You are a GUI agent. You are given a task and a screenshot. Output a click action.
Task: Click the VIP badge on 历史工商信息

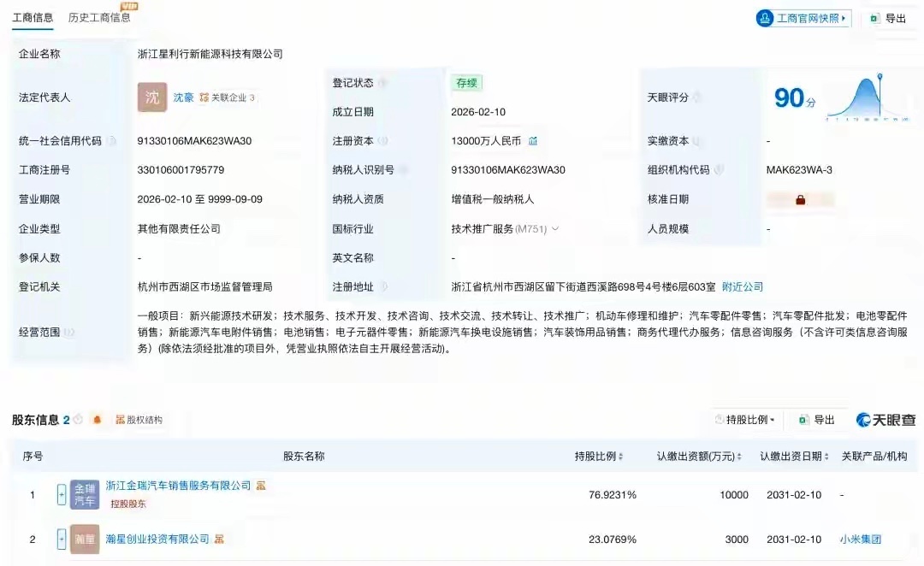[x=128, y=6]
